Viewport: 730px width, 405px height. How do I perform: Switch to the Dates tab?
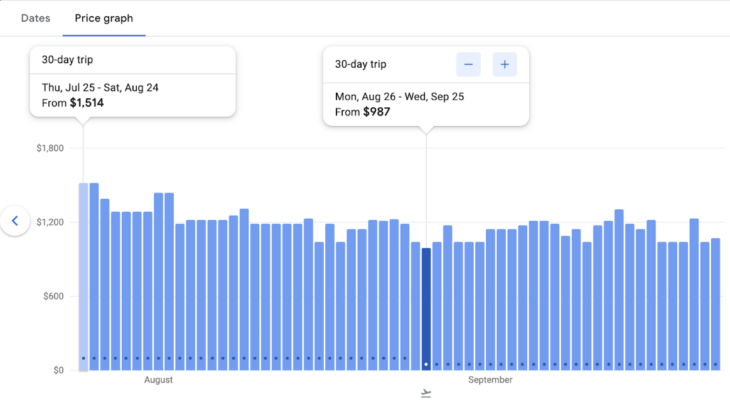click(35, 18)
